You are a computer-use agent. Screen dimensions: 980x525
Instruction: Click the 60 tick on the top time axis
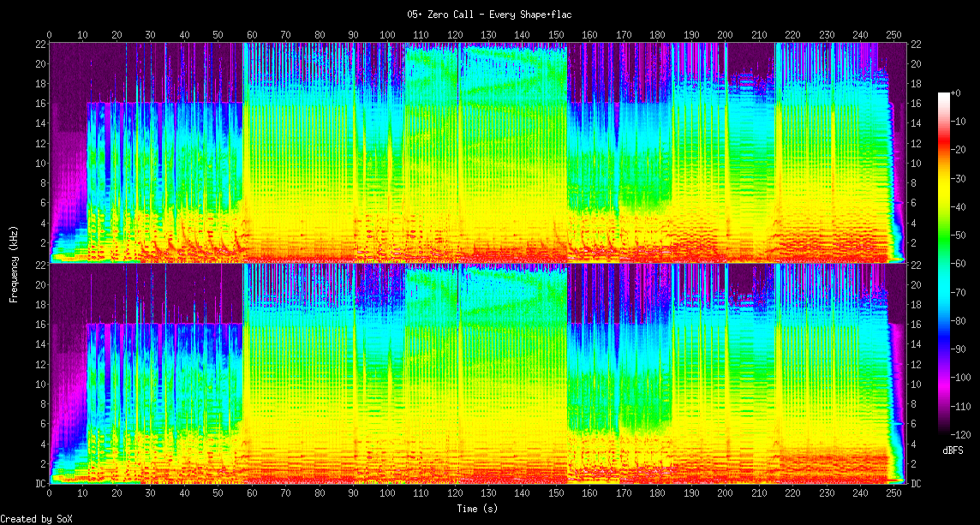(x=252, y=34)
